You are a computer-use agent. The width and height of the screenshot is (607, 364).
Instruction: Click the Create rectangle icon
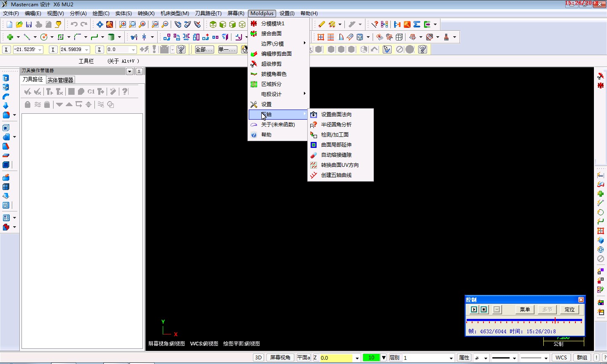pyautogui.click(x=60, y=37)
